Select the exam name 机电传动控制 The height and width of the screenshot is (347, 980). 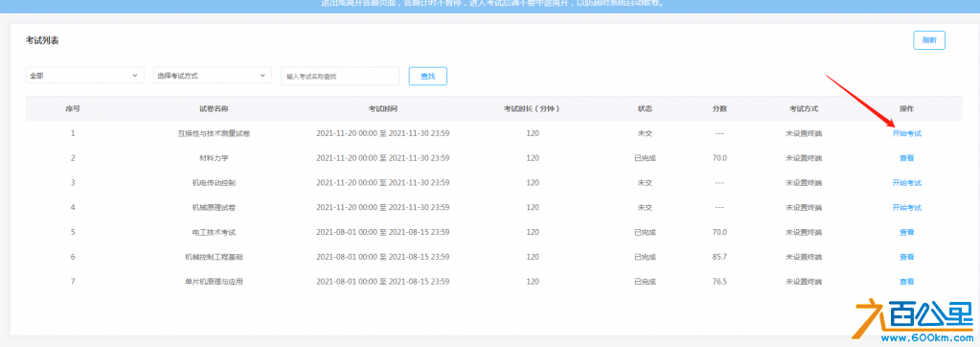click(x=214, y=183)
